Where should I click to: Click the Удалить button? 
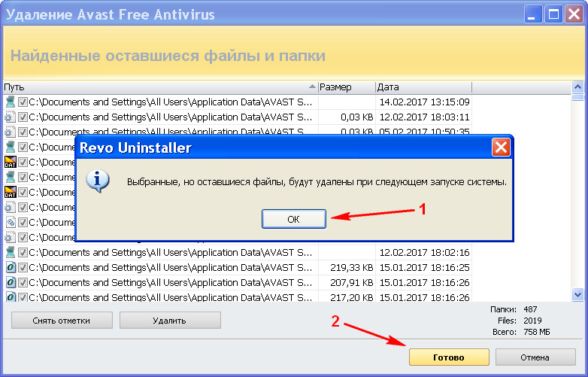(170, 321)
